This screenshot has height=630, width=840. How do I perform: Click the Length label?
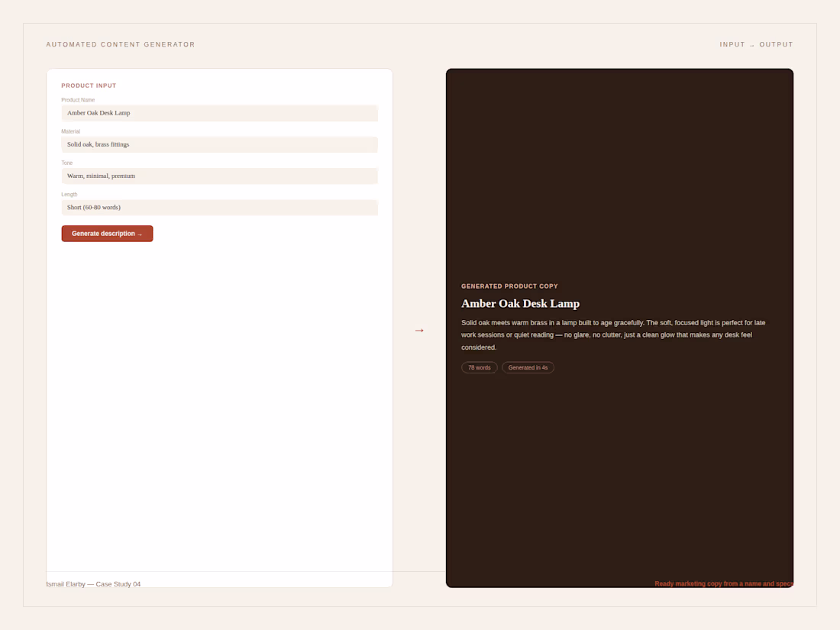pos(69,195)
